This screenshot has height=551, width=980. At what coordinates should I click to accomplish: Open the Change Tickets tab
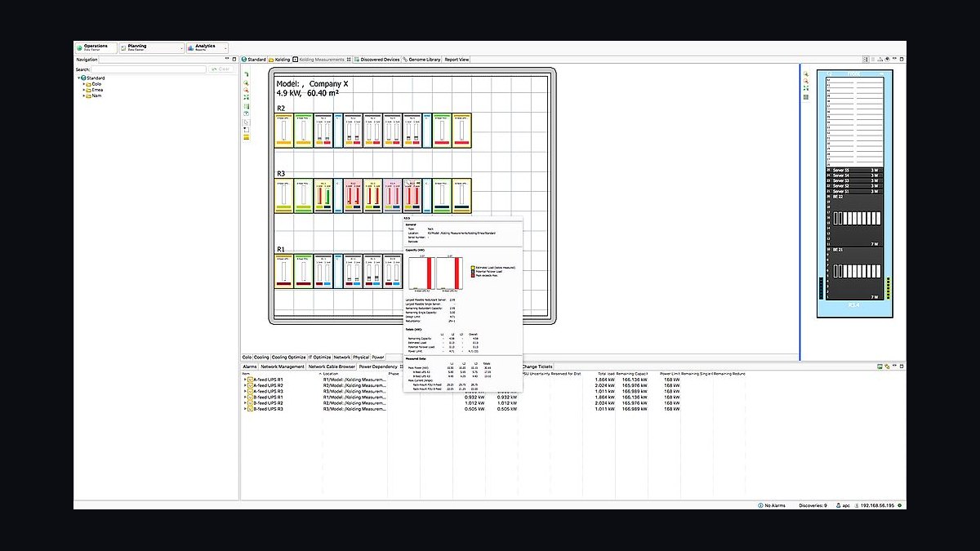pos(538,367)
